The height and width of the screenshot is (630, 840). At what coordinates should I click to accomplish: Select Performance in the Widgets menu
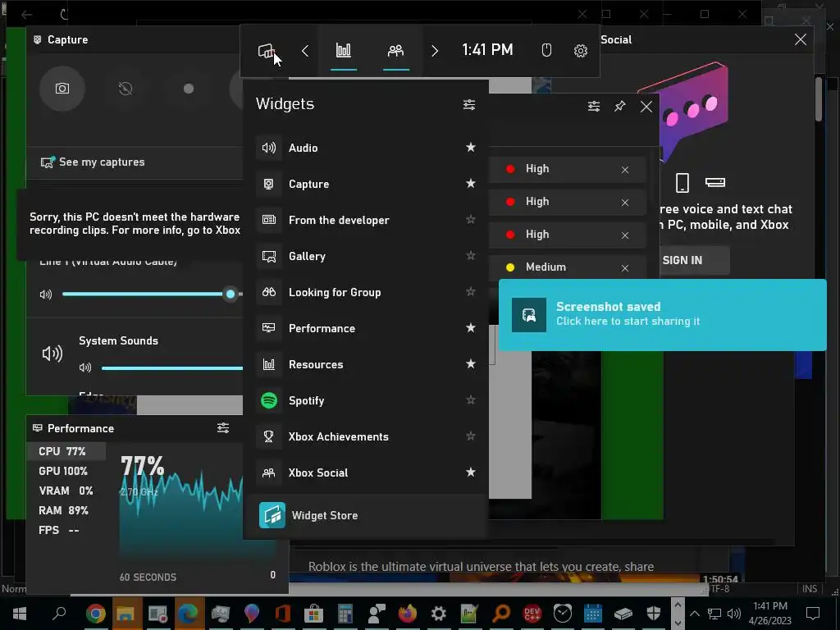pyautogui.click(x=365, y=328)
